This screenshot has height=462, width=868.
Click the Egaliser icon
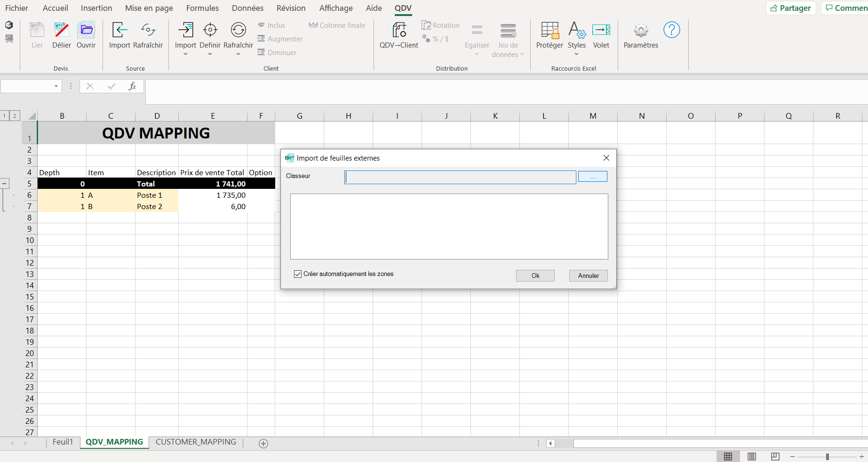pyautogui.click(x=477, y=31)
